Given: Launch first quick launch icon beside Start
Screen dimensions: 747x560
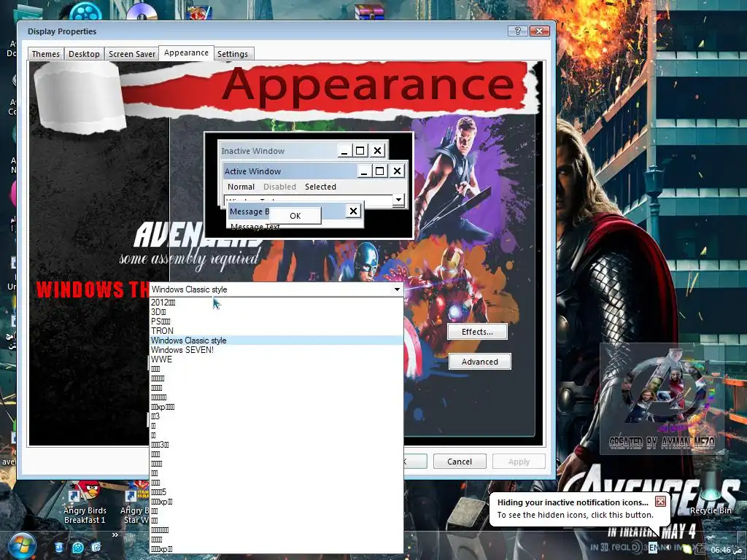Looking at the screenshot, I should tap(58, 547).
